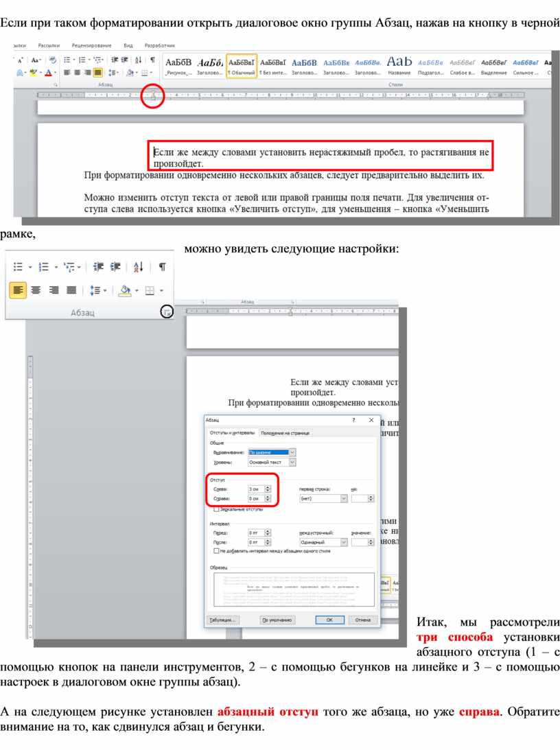Screen dimensions: 560x750
Task: Open the Выравнивание dropdown in dialog
Action: pyautogui.click(x=272, y=452)
